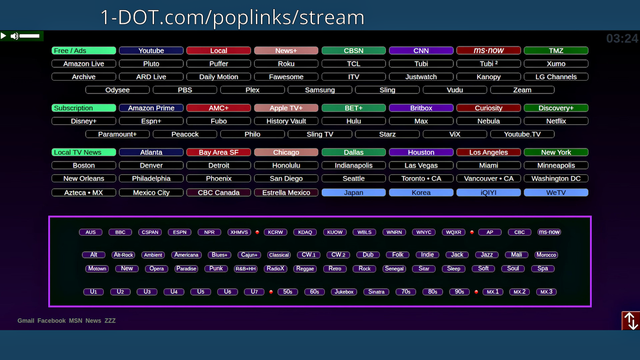
Task: Play the NPR radio station
Action: 209,232
